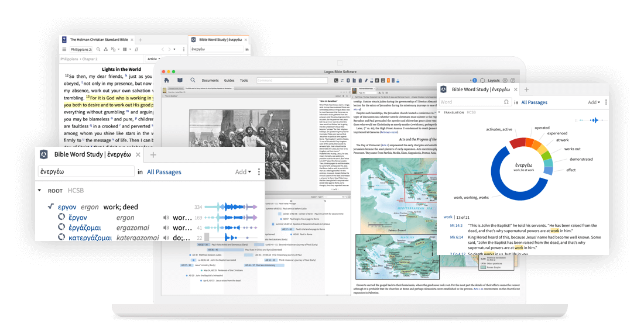Open the Library book icon
The width and height of the screenshot is (644, 324).
(180, 80)
